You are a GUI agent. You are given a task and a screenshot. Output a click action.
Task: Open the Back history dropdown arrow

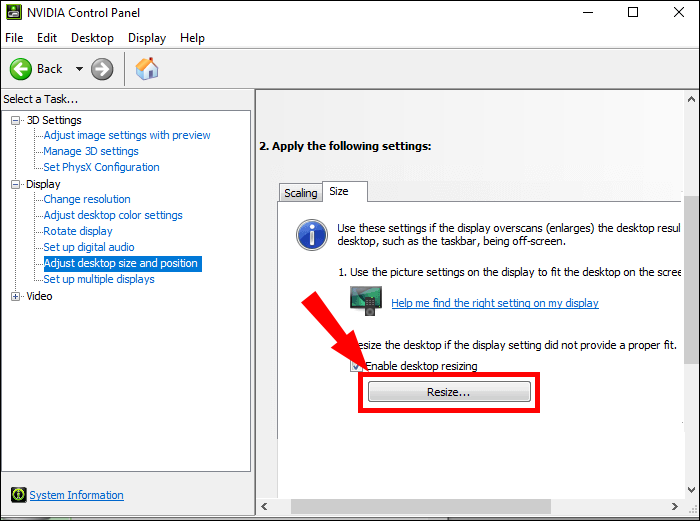[x=79, y=69]
